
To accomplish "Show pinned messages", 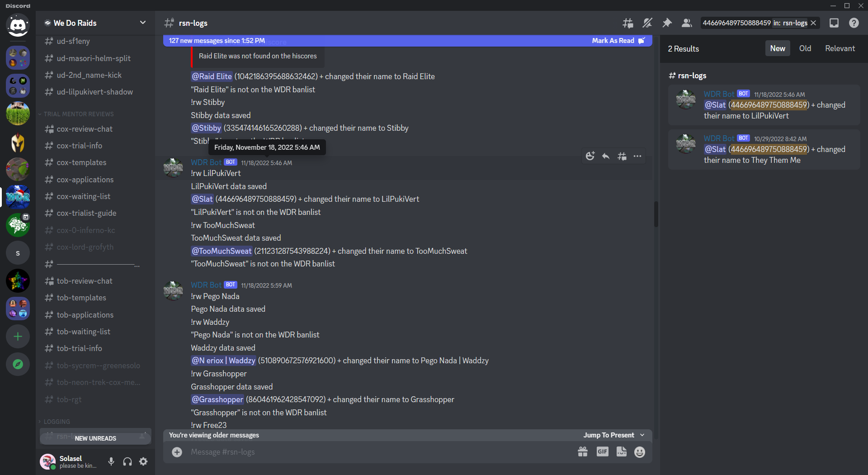I will (667, 23).
